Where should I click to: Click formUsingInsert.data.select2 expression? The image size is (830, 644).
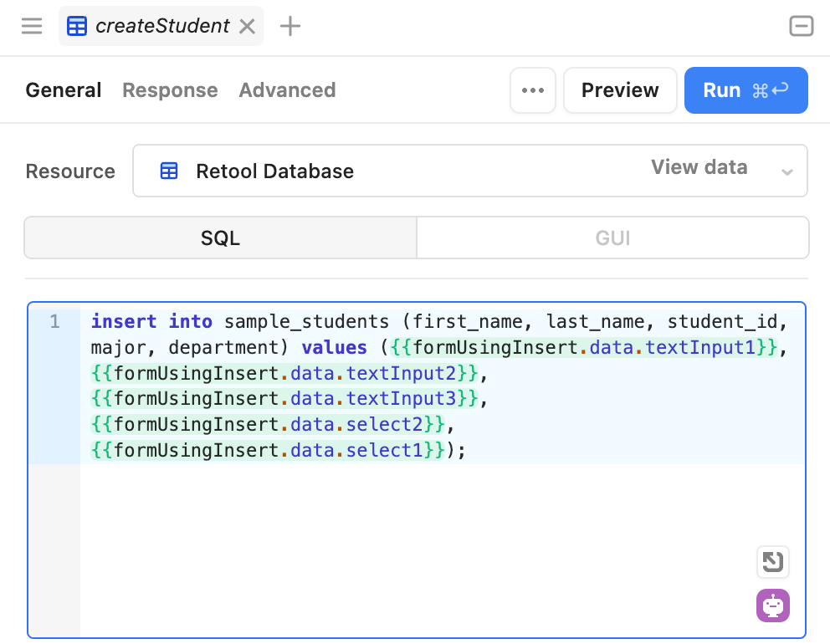pos(268,424)
